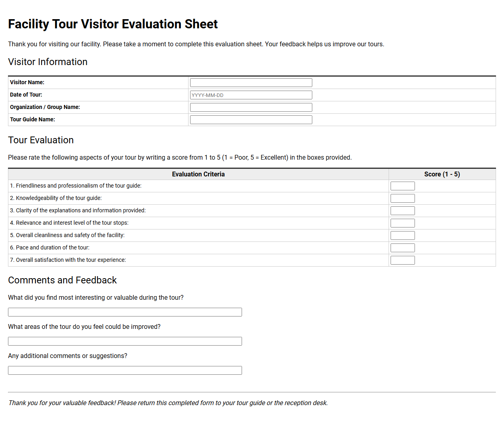The height and width of the screenshot is (447, 504).
Task: Click the 'Thank you for visiting our facility' intro text
Action: pyautogui.click(x=196, y=44)
